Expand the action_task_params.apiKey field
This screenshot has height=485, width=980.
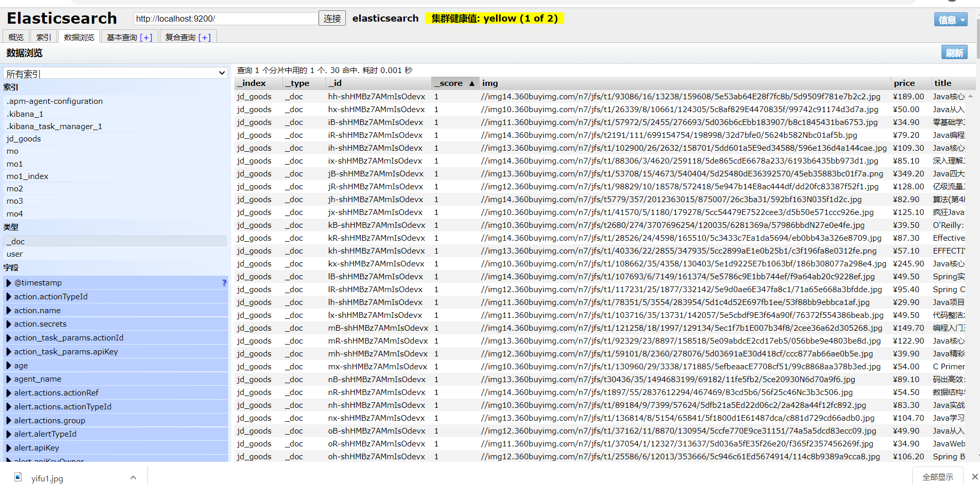[x=8, y=352]
